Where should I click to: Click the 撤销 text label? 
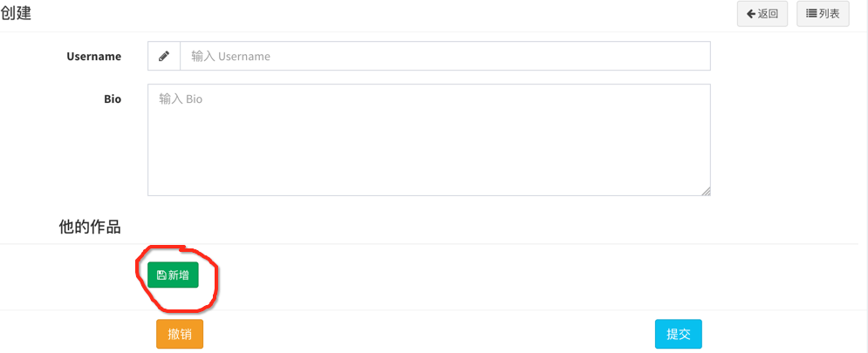click(180, 334)
